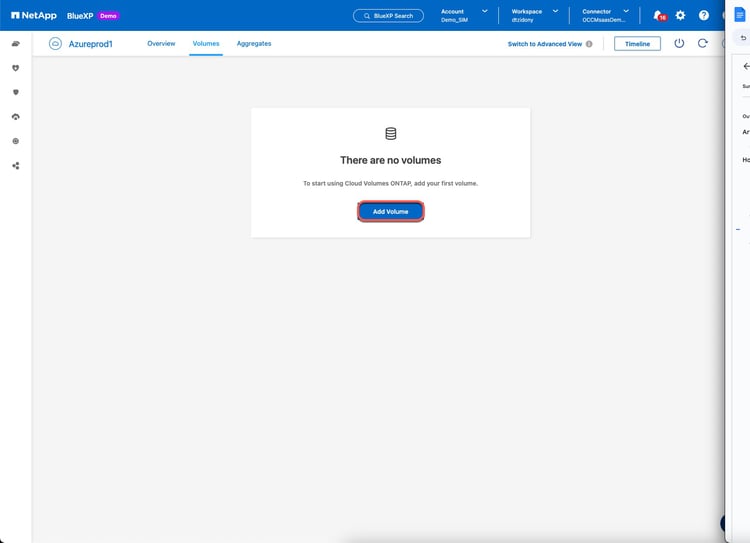
Task: Open the Storage menu in left sidebar
Action: coord(16,44)
